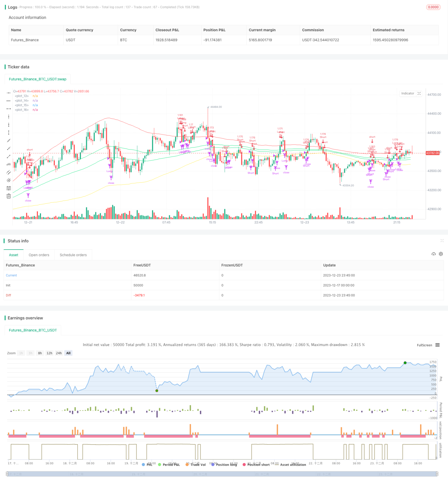The image size is (448, 484).
Task: Click the right handle of the navigator slider
Action: click(437, 474)
